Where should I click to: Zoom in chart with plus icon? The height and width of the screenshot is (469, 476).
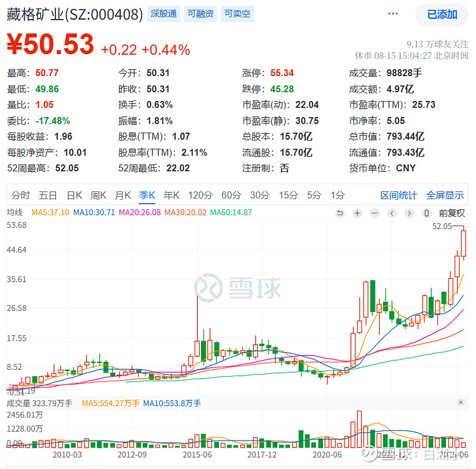tap(358, 213)
